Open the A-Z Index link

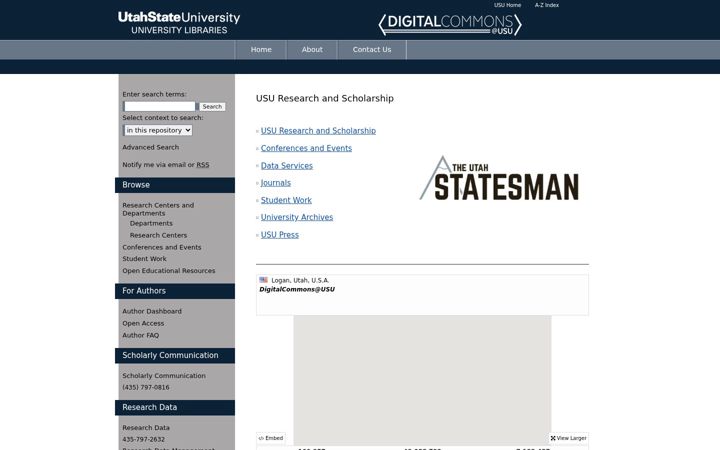pyautogui.click(x=546, y=5)
